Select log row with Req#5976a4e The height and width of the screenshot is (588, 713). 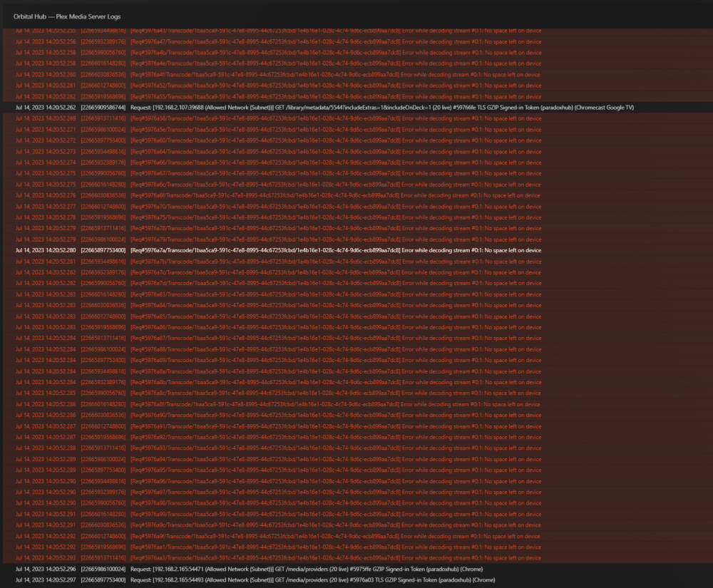point(356,63)
